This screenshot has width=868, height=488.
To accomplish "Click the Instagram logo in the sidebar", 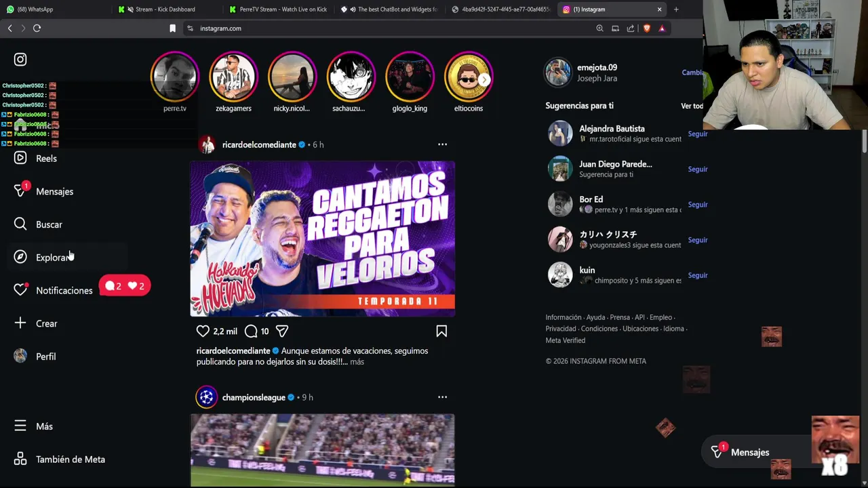I will tap(20, 60).
